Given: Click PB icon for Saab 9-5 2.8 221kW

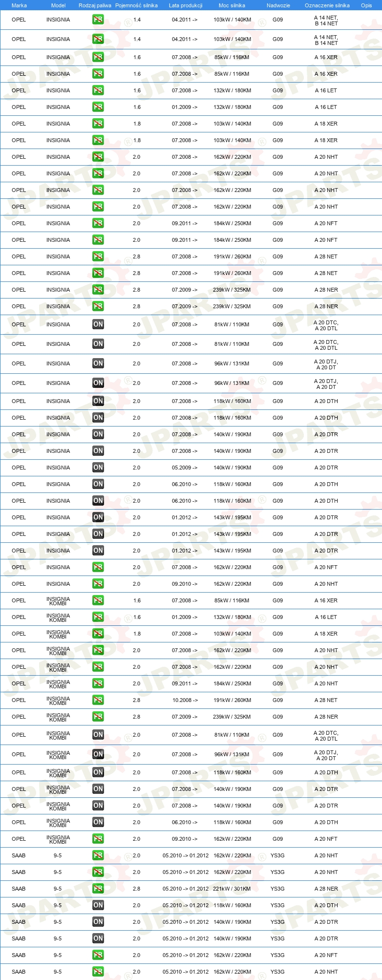Looking at the screenshot, I should [x=98, y=889].
